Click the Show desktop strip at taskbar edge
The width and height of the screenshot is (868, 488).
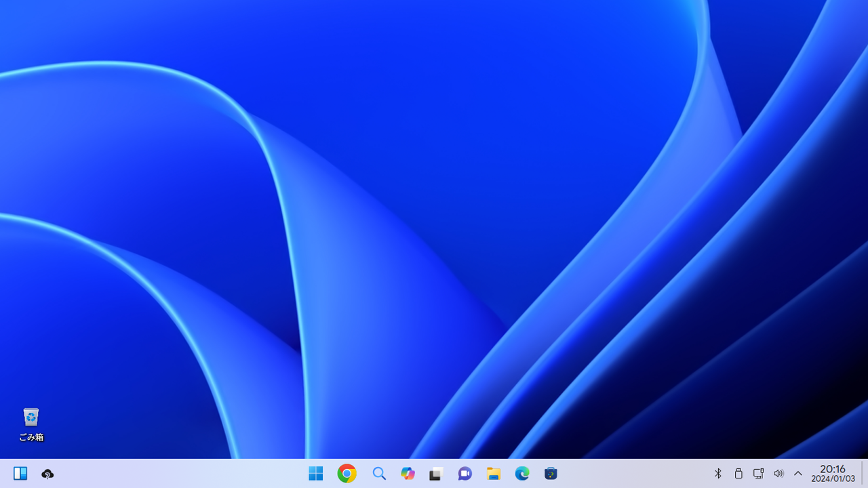pos(863,474)
